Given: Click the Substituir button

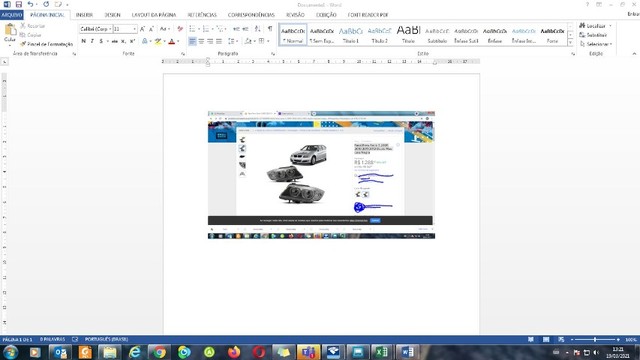Looking at the screenshot, I should pyautogui.click(x=593, y=35).
